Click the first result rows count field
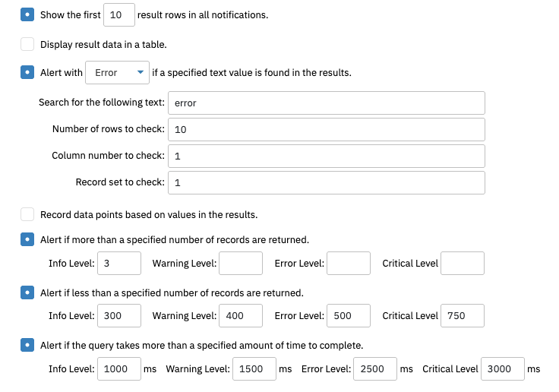Viewport: 559px width, 392px height. pyautogui.click(x=119, y=14)
